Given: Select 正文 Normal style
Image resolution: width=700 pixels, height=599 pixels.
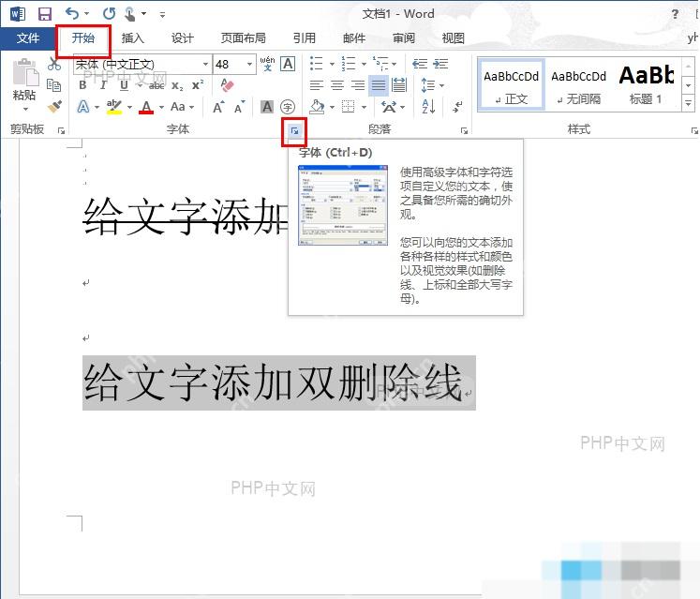Looking at the screenshot, I should click(x=512, y=85).
